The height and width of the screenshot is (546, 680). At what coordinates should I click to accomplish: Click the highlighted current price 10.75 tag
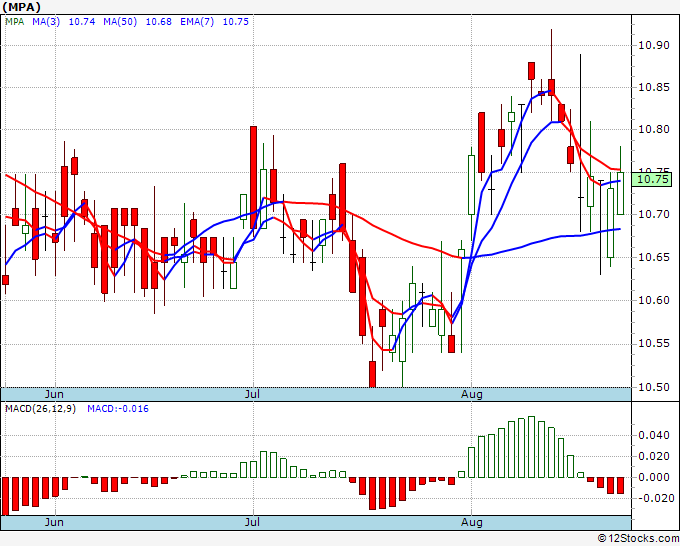[x=652, y=180]
